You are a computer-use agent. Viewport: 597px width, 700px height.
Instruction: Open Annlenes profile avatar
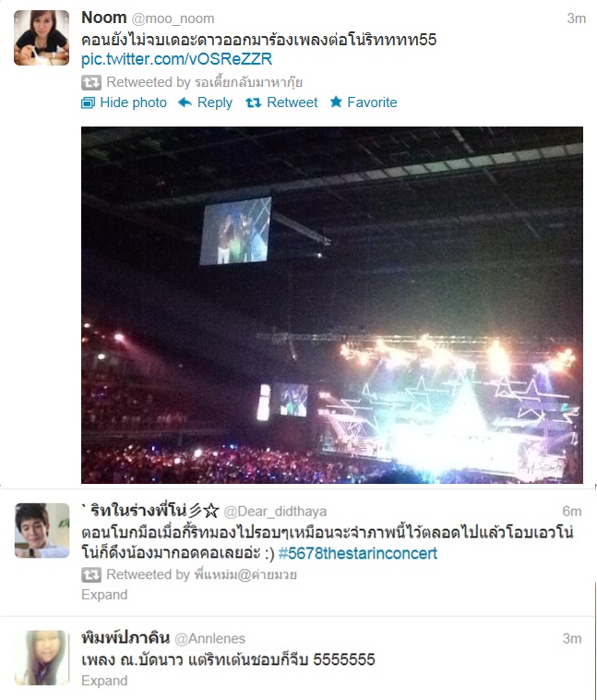(42, 658)
